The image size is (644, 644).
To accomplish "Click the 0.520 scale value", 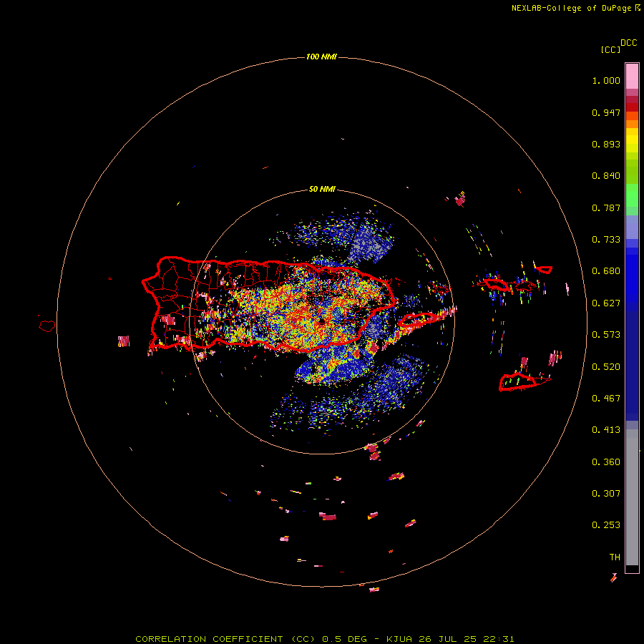I will pos(606,366).
